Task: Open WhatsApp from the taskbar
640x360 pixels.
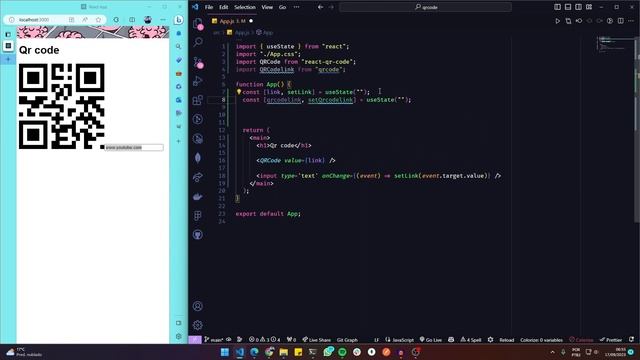Action: [x=328, y=352]
